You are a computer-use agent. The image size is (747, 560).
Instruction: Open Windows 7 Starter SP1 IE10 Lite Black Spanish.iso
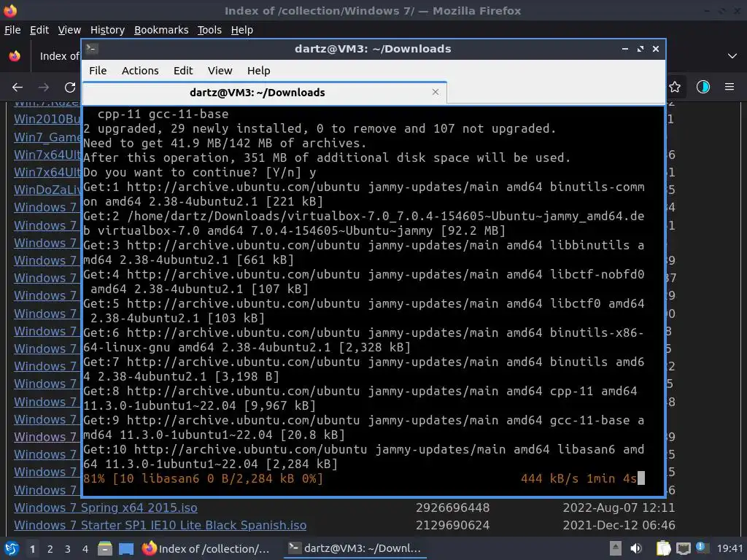160,525
